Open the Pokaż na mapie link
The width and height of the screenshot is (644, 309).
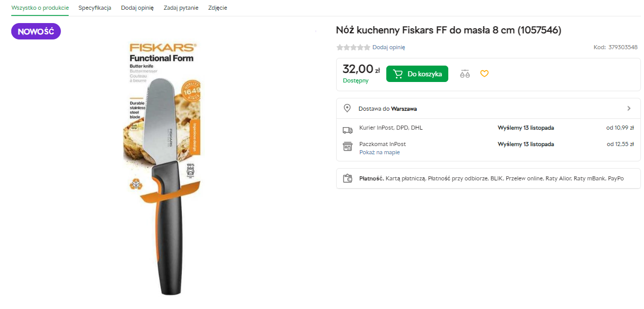point(379,153)
